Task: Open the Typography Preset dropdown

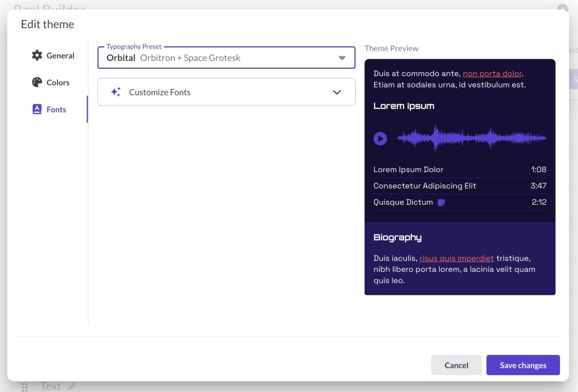Action: pyautogui.click(x=226, y=58)
